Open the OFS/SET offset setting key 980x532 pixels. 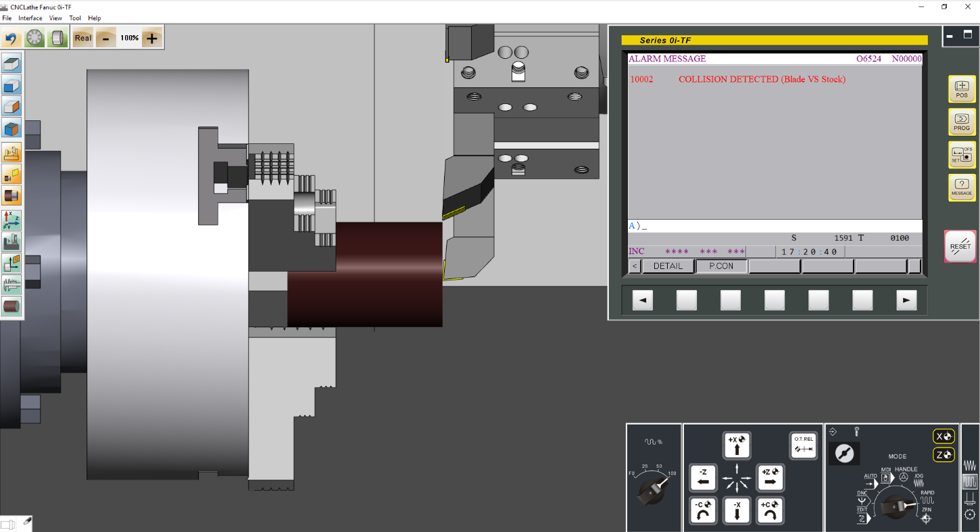(x=962, y=155)
